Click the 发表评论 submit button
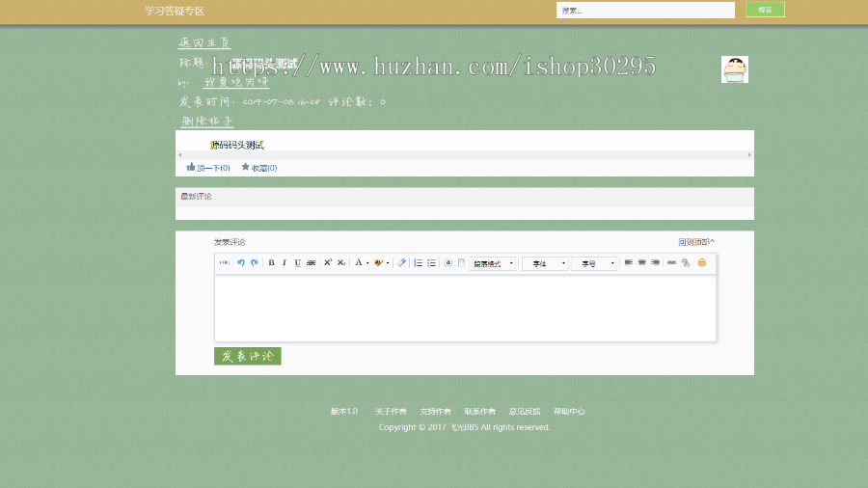The image size is (868, 488). click(248, 356)
